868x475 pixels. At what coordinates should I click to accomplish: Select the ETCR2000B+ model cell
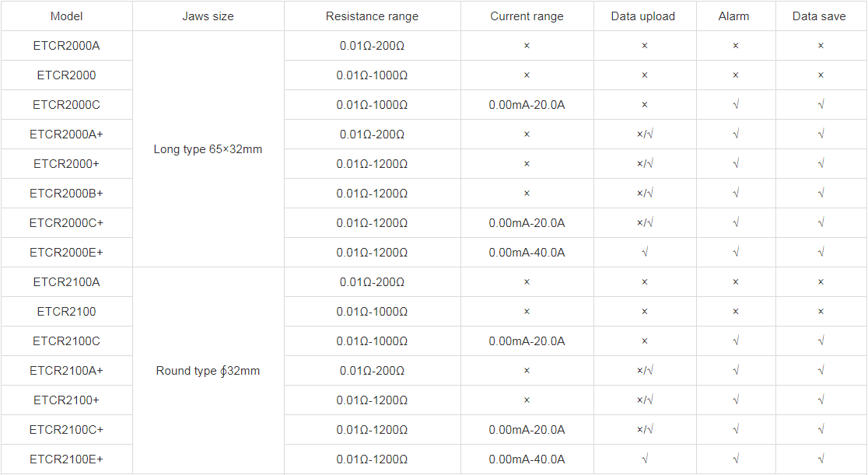click(66, 194)
